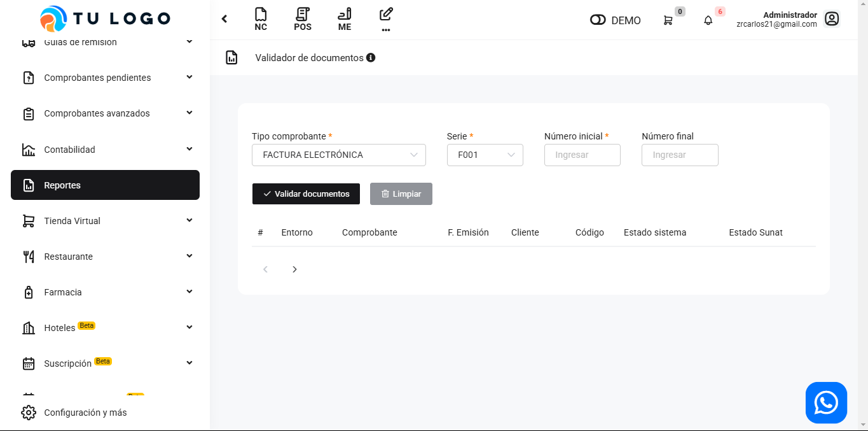Viewport: 868px width, 431px height.
Task: Collapse the sidebar with the back arrow
Action: click(x=224, y=19)
